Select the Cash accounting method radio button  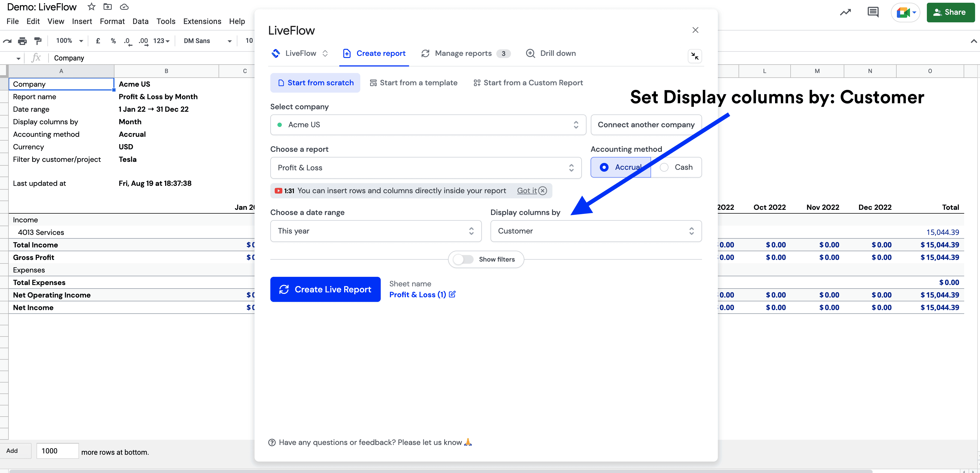(664, 167)
